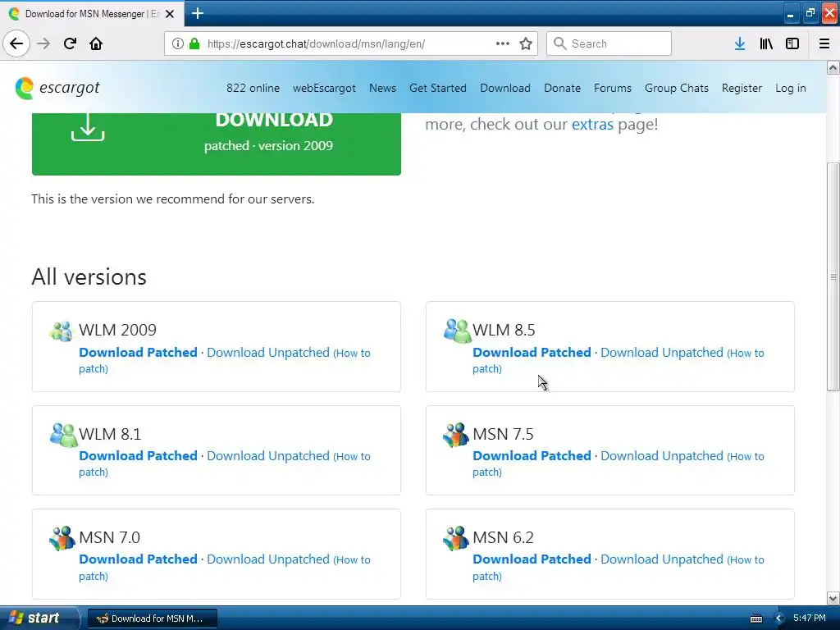The image size is (840, 630).
Task: Download Unpatched for MSN 6.2
Action: click(x=662, y=559)
